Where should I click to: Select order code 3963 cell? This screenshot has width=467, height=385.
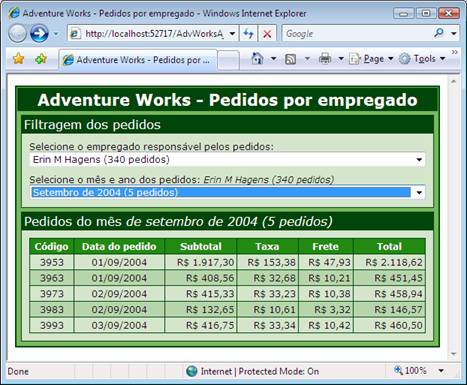tap(52, 278)
